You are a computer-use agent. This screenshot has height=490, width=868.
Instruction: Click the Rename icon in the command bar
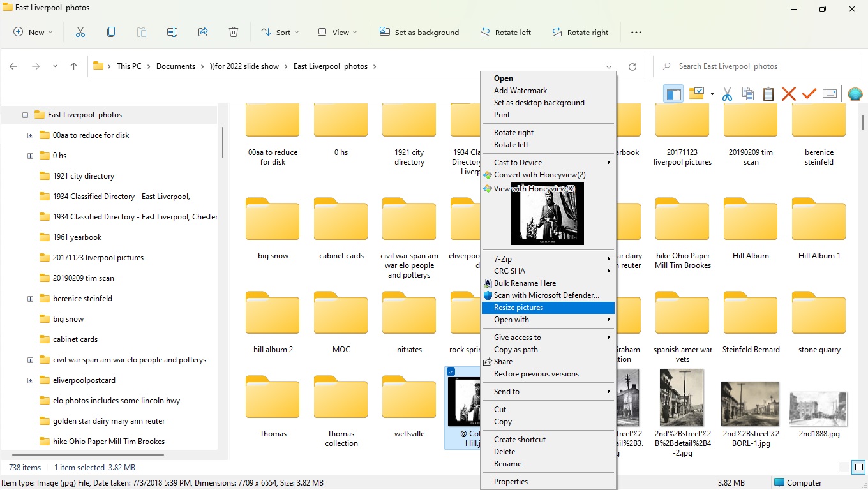[172, 33]
